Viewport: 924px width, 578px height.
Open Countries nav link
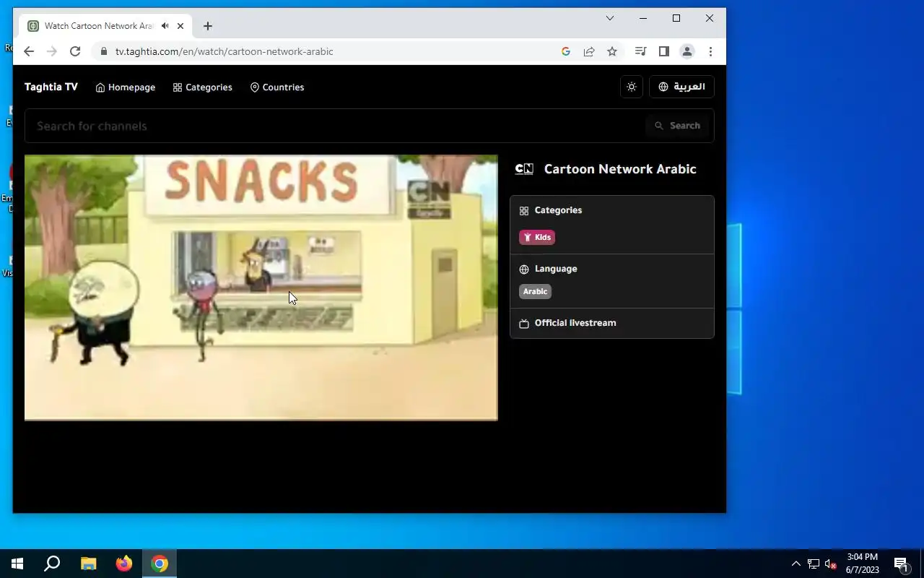pos(277,87)
